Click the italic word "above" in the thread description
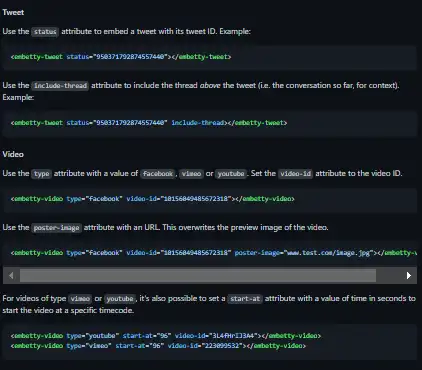The height and width of the screenshot is (370, 422). click(210, 85)
